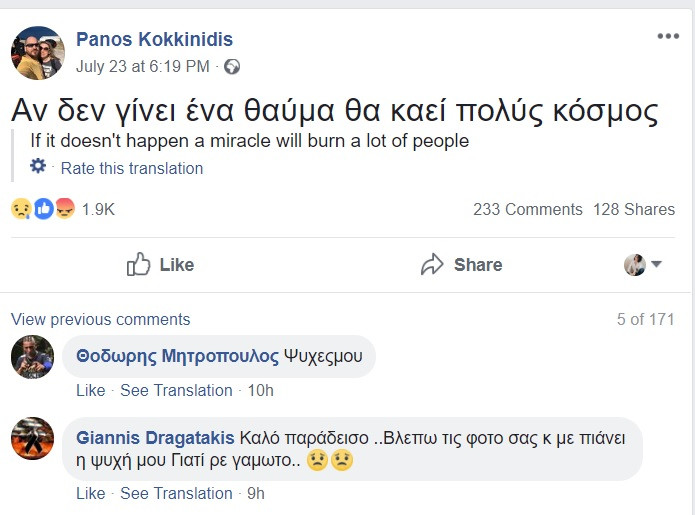The width and height of the screenshot is (695, 515).
Task: Click the globe public privacy icon
Action: pyautogui.click(x=232, y=67)
